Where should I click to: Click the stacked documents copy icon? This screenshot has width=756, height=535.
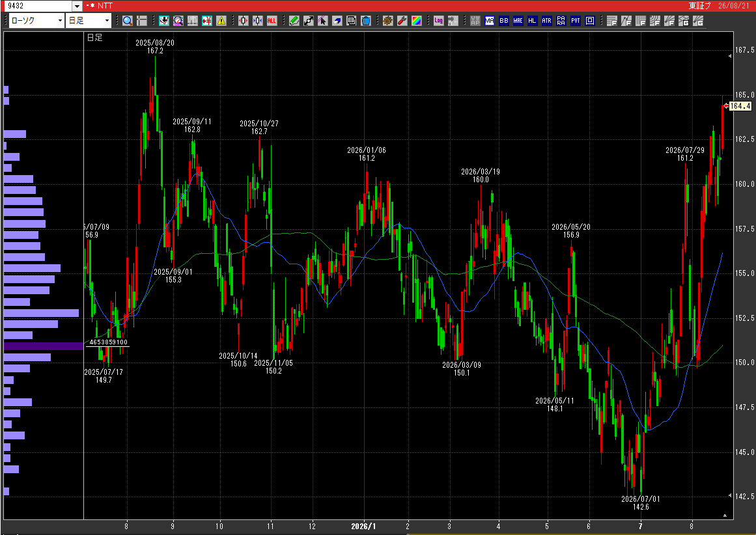coord(352,21)
